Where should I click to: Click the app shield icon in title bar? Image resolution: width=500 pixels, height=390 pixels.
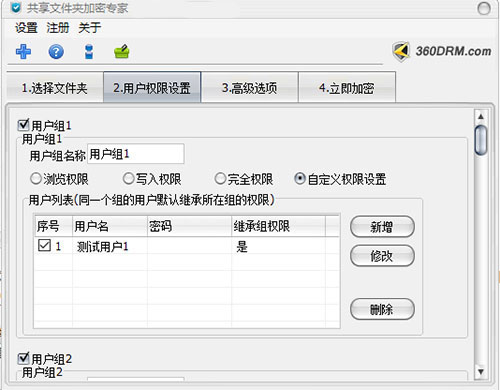16,8
